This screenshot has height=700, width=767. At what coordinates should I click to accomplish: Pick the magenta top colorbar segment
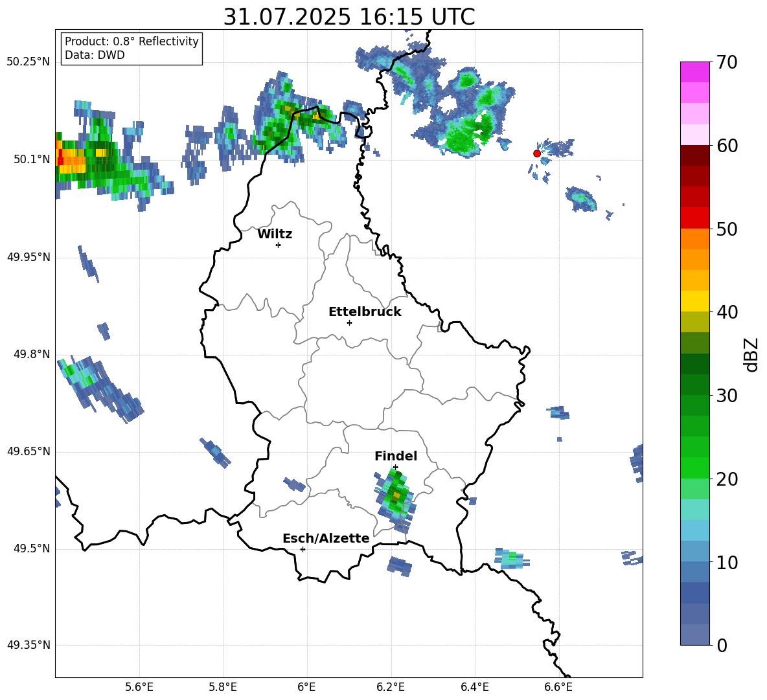694,73
